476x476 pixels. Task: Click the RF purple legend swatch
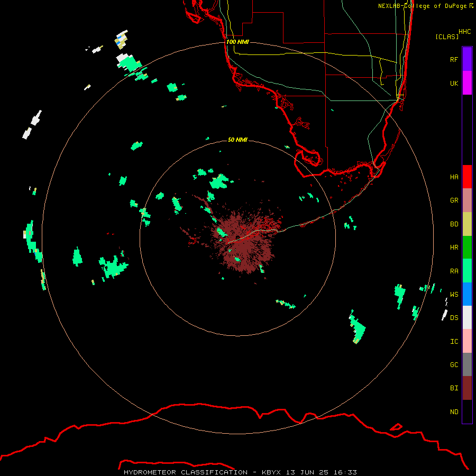(467, 59)
